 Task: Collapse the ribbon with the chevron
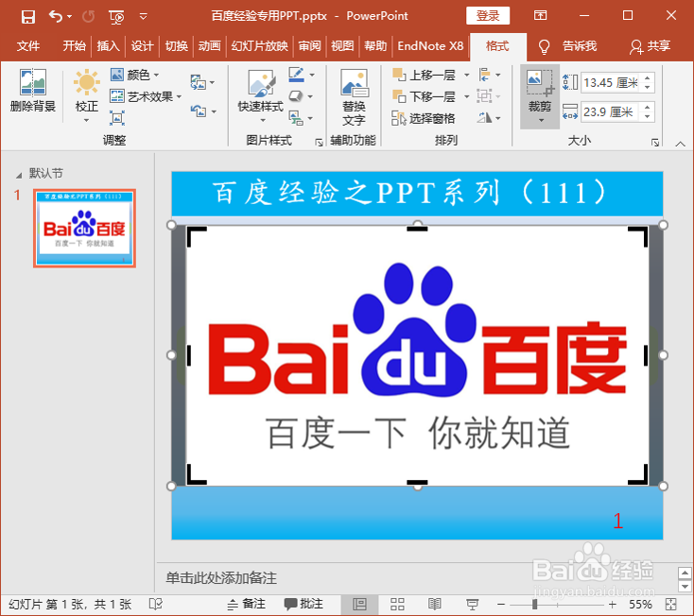(680, 144)
